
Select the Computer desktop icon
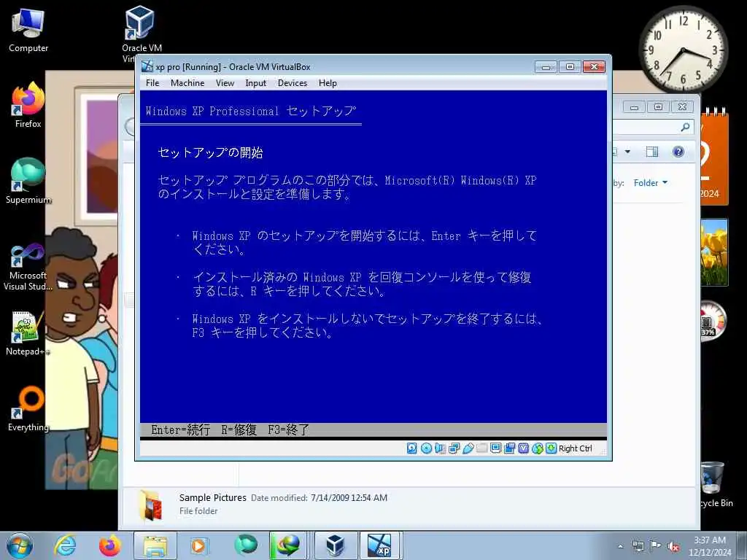[28, 30]
